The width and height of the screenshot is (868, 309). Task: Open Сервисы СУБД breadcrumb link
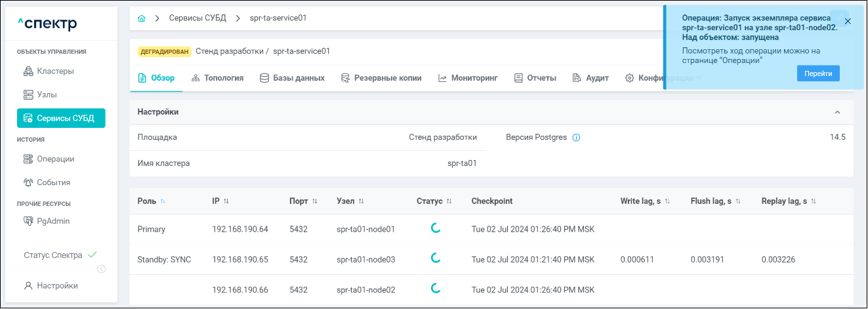click(197, 18)
